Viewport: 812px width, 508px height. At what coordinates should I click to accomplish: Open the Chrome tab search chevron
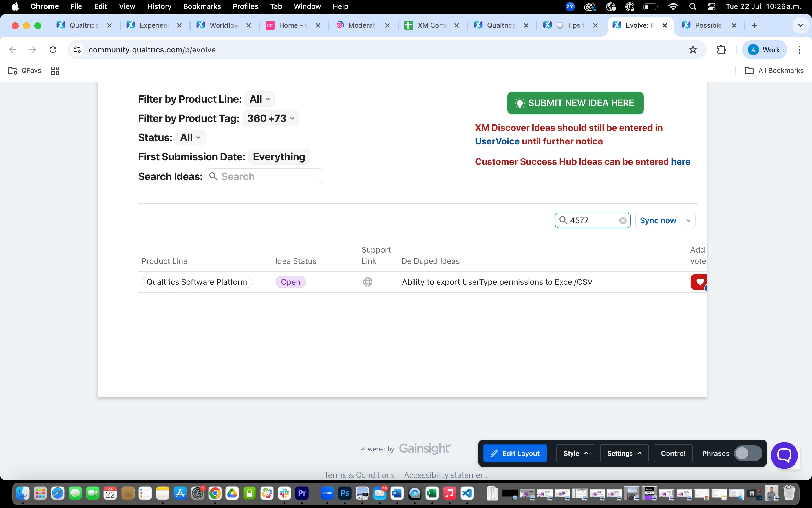800,25
